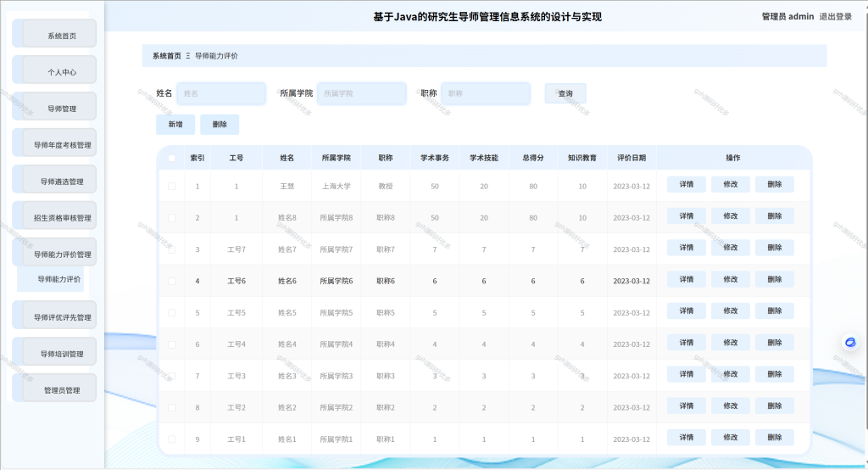The image size is (868, 470).
Task: Expand 导师培训管理 sidebar menu
Action: 54,352
